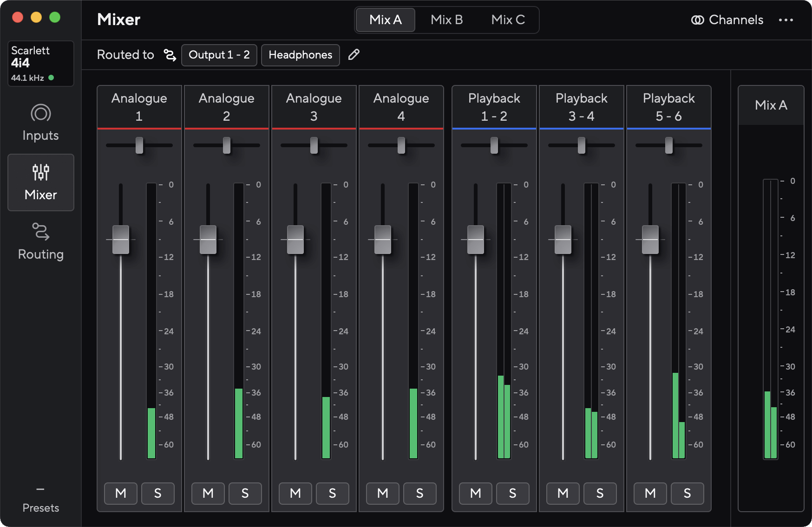Screen dimensions: 812x527
Task: Click the edit routing pencil icon
Action: [354, 55]
